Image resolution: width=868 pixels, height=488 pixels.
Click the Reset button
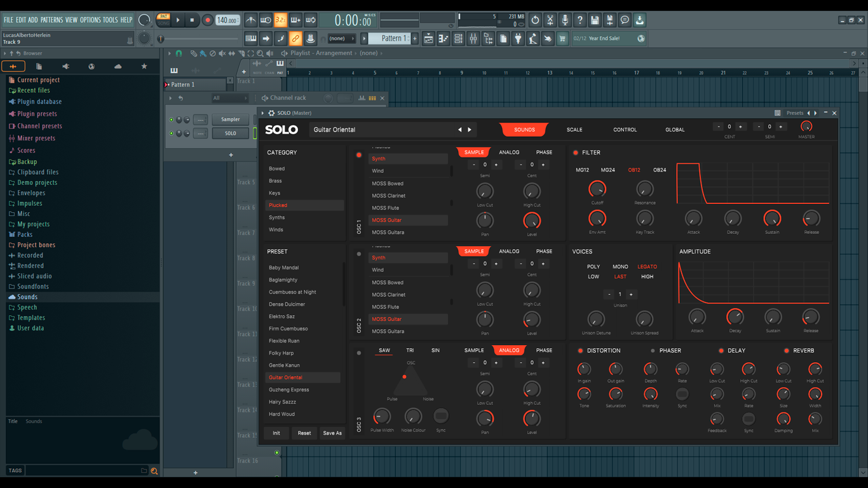(x=304, y=433)
